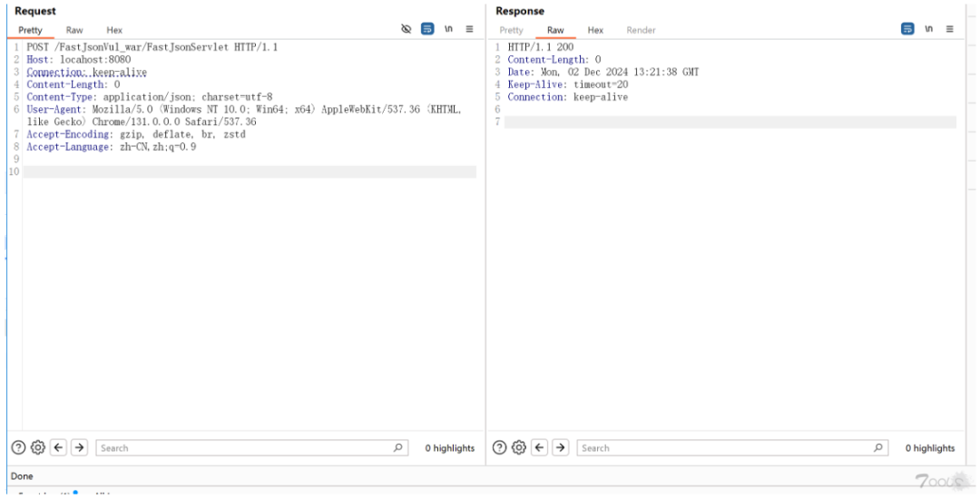
Task: Go to previous match arrow in Response
Action: point(540,447)
